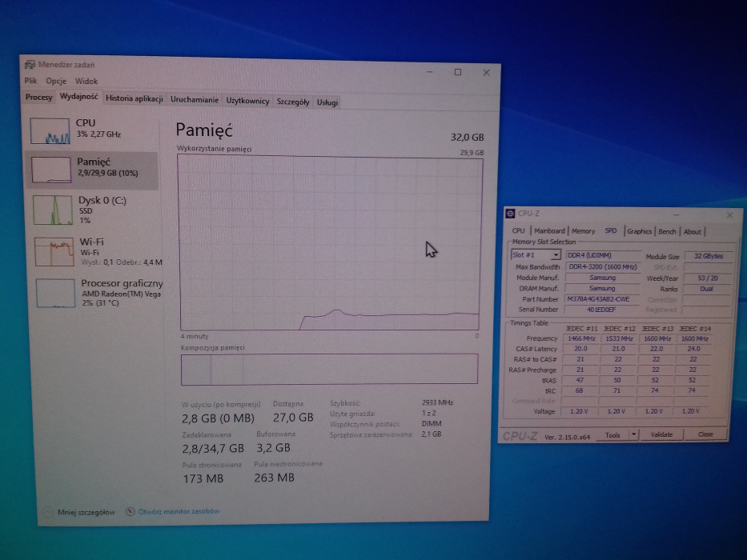Click the Ranks Dual field

click(706, 289)
